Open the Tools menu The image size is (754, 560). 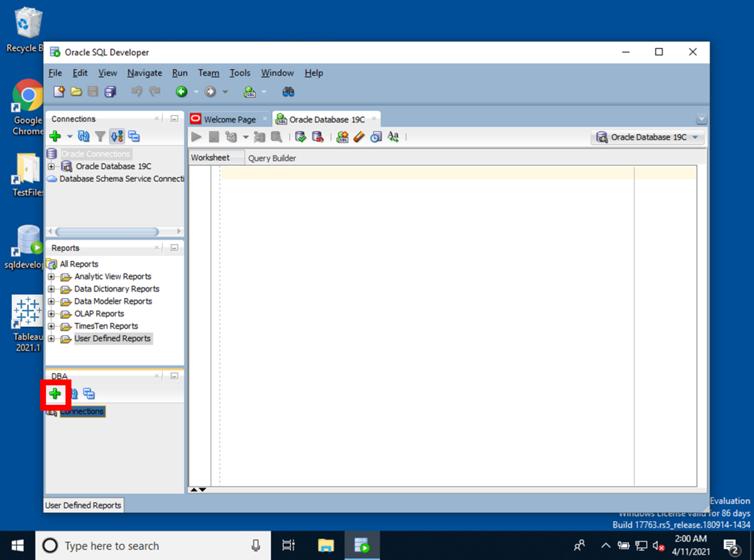click(x=240, y=73)
